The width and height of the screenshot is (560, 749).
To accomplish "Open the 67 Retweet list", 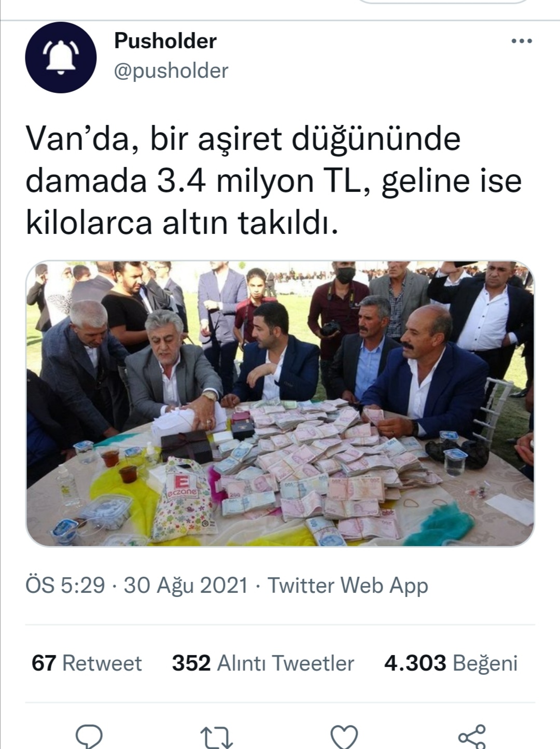I will (x=87, y=663).
